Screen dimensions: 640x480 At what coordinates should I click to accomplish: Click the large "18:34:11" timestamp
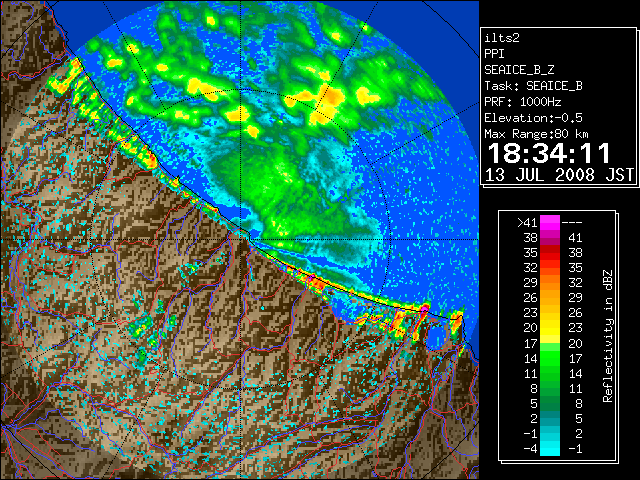pyautogui.click(x=549, y=153)
